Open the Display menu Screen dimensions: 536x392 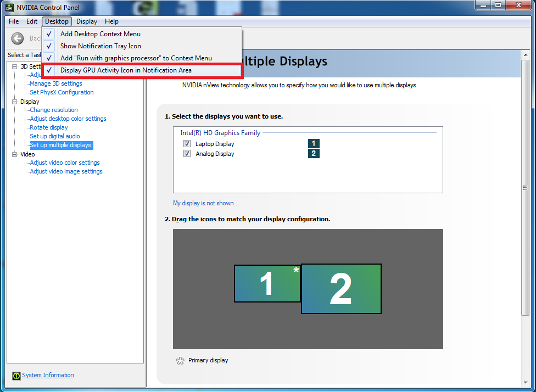86,21
